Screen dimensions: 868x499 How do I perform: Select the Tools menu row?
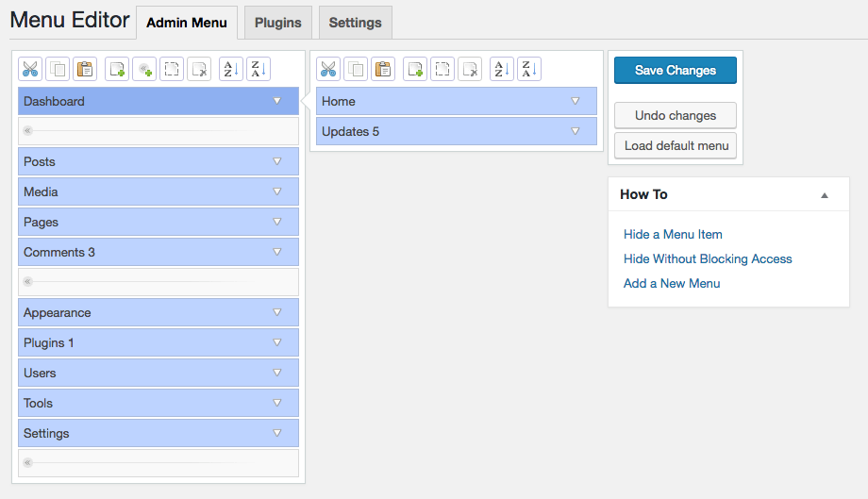(x=159, y=403)
